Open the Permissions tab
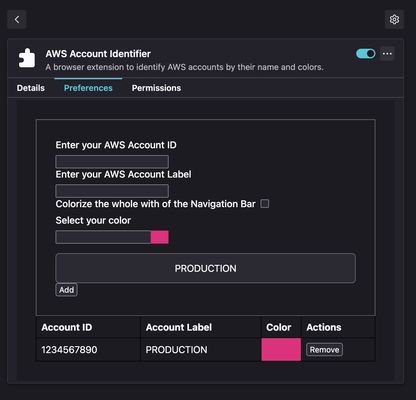 point(156,88)
